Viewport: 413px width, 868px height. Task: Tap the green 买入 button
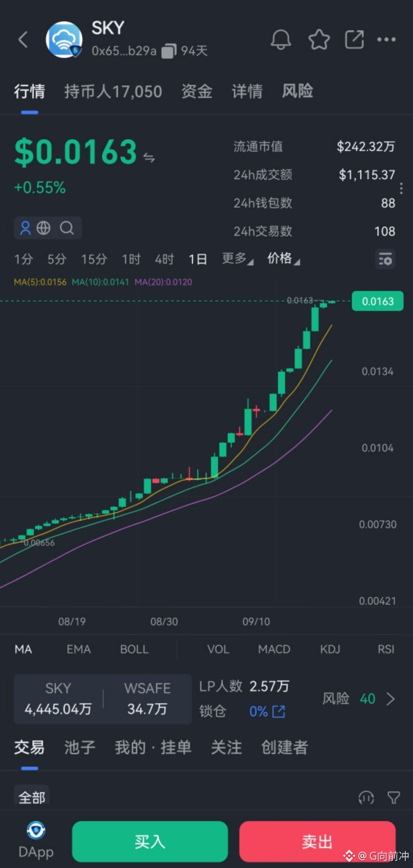pyautogui.click(x=150, y=841)
